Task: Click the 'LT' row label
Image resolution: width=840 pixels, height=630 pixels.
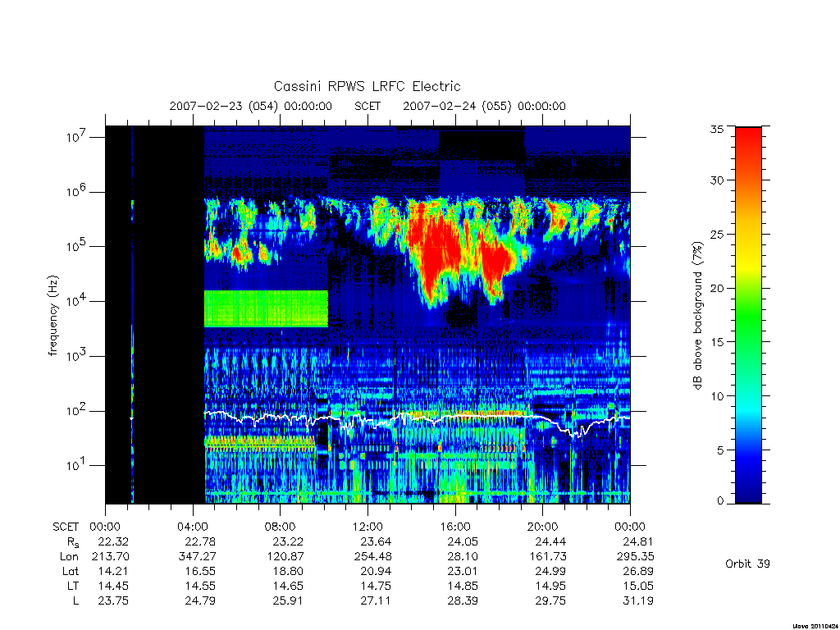Action: tap(73, 586)
